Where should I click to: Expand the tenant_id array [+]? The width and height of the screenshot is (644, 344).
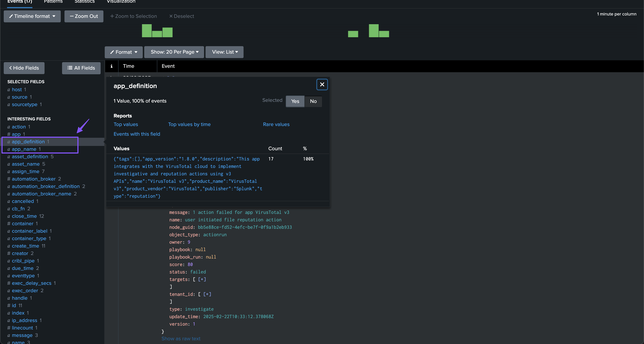pyautogui.click(x=207, y=294)
